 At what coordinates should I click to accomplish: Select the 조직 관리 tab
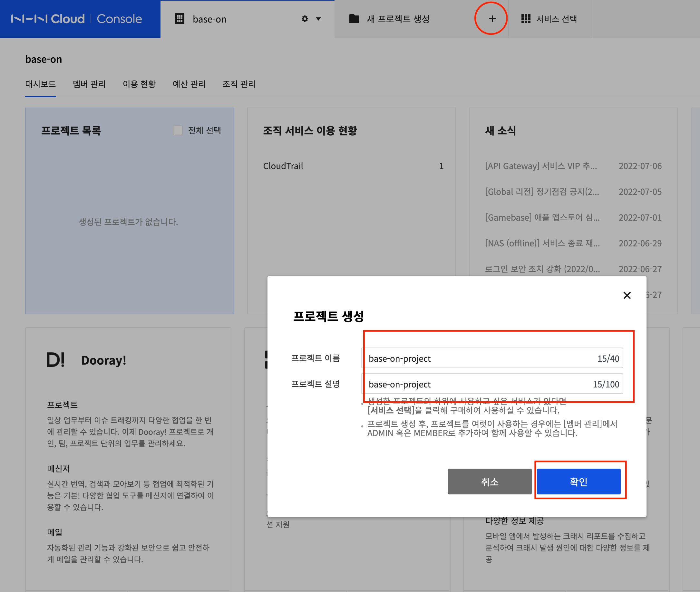pyautogui.click(x=239, y=84)
